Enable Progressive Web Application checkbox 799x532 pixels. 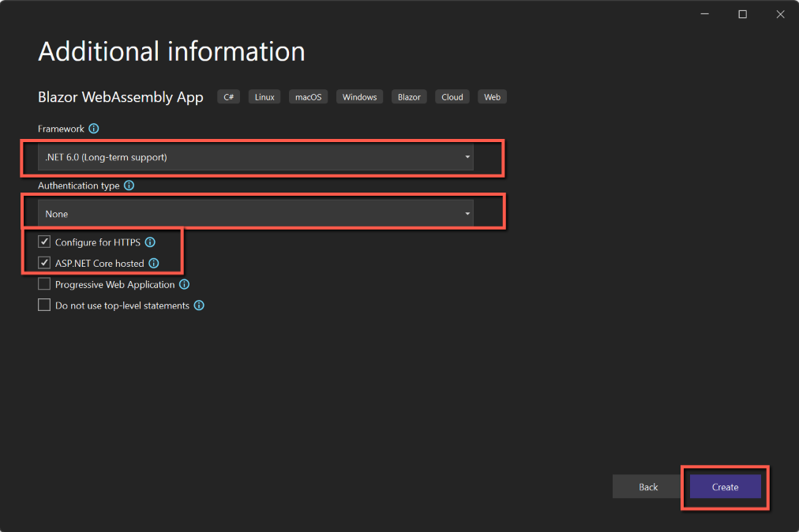click(44, 284)
